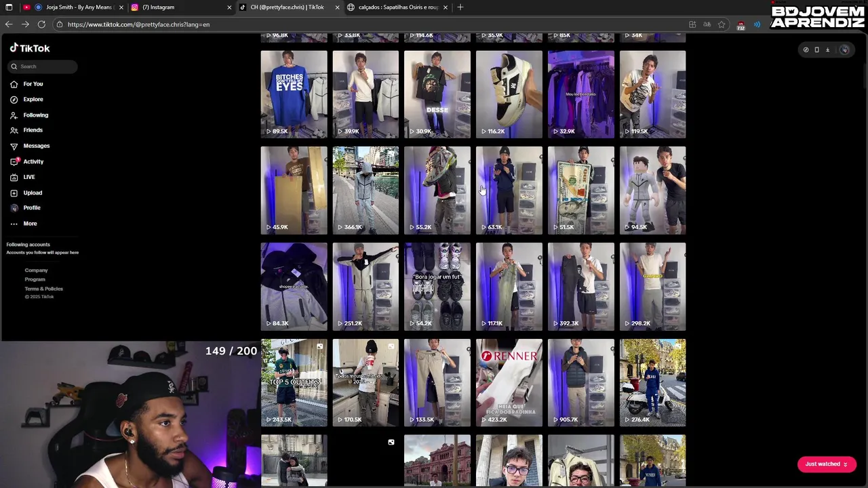Reload the TikTok page
The width and height of the screenshot is (868, 488).
tap(41, 24)
